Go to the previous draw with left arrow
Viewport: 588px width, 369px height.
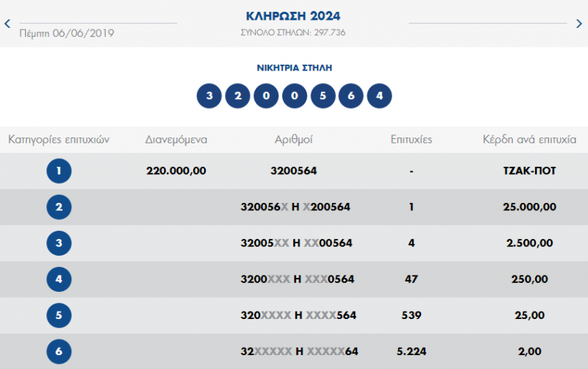tap(7, 24)
